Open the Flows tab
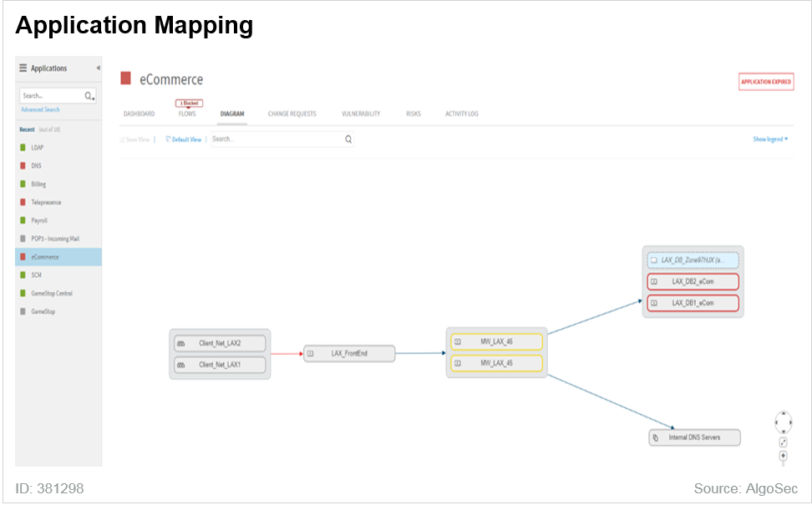This screenshot has width=812, height=505. tap(187, 114)
